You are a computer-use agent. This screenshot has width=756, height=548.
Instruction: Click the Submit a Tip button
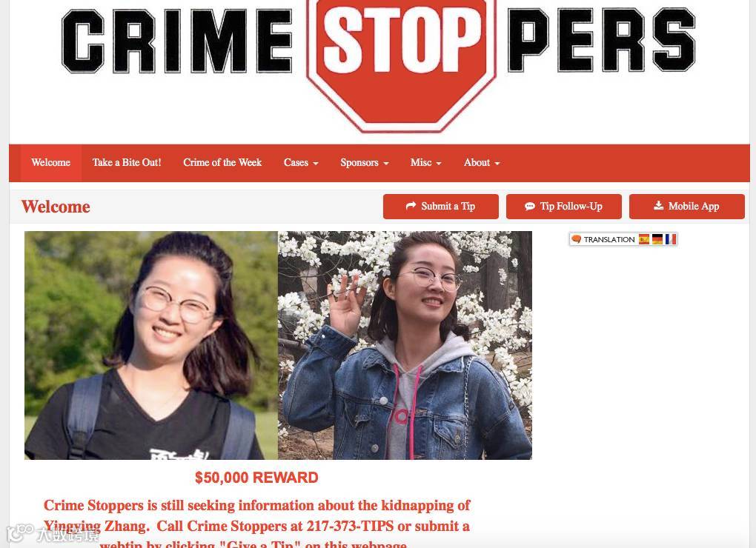(x=441, y=207)
